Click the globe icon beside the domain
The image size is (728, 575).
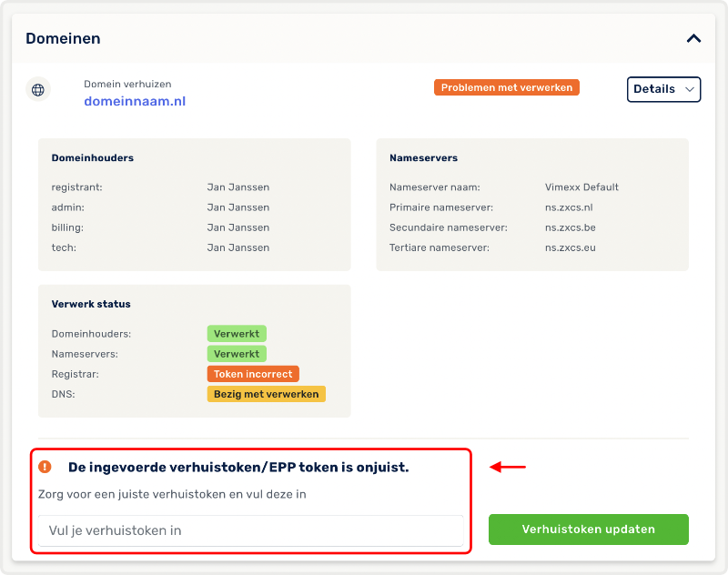coord(37,90)
